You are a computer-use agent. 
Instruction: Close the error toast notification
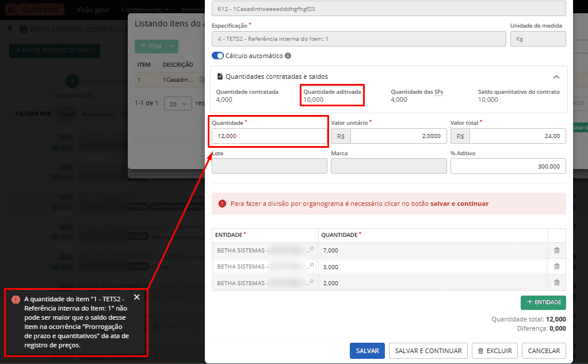coord(136,297)
